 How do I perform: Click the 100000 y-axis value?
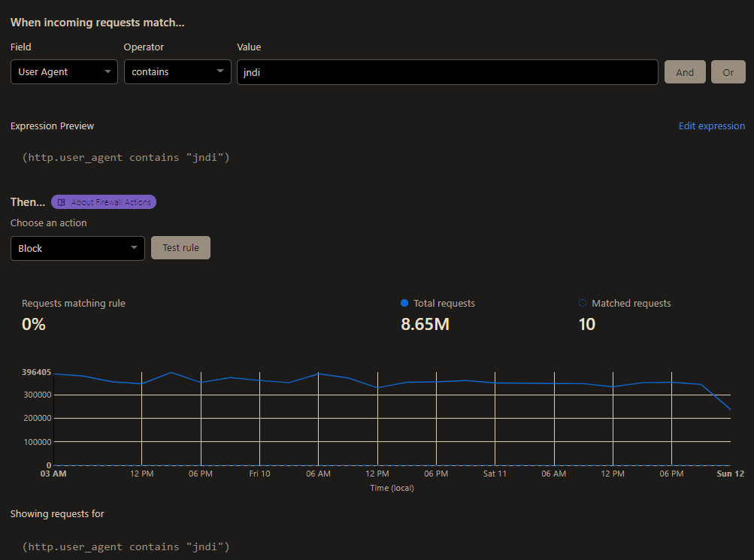click(x=38, y=442)
